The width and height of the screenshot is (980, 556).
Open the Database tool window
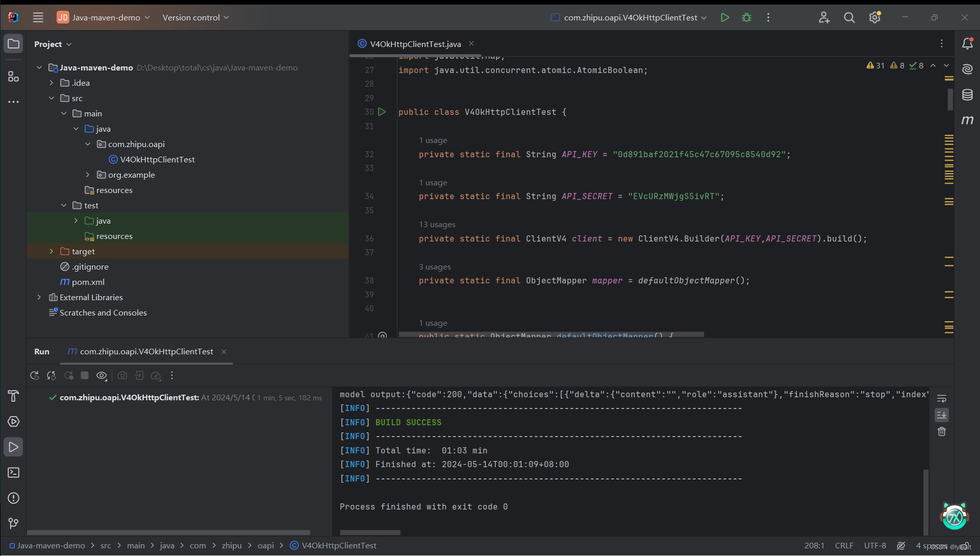[x=968, y=94]
